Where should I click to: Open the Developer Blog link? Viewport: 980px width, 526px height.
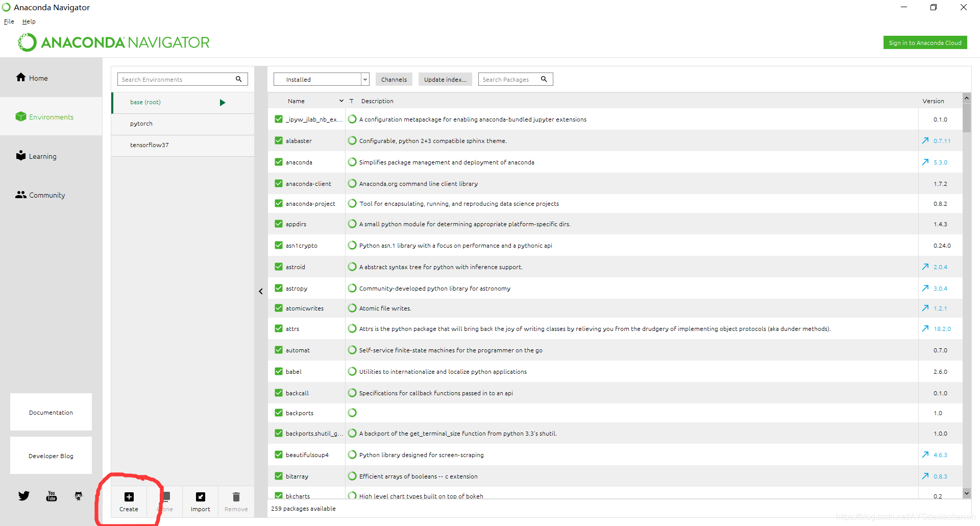click(51, 456)
